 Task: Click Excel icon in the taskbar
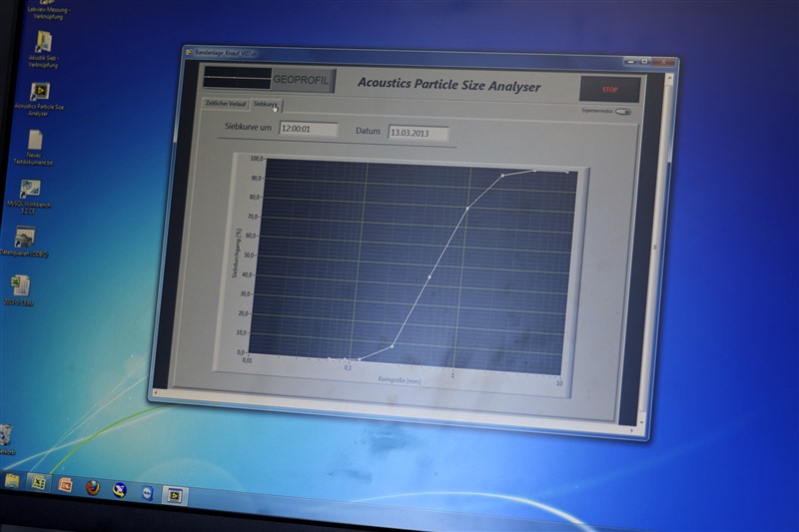(39, 482)
